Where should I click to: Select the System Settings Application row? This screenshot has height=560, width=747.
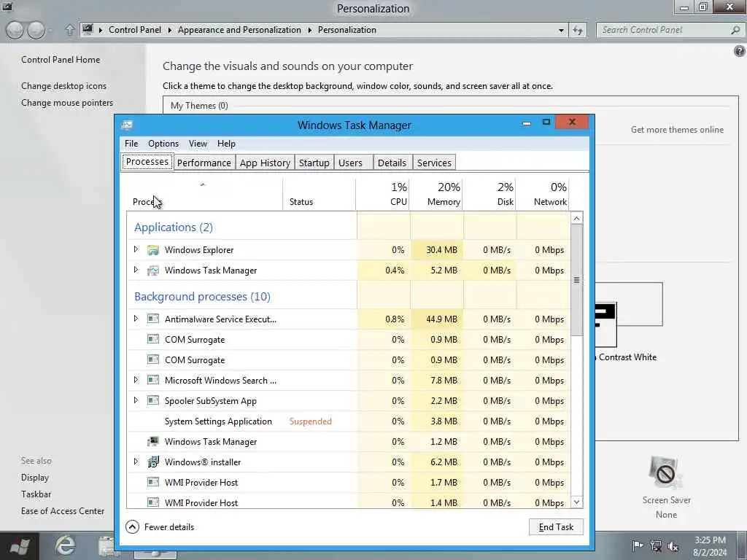tap(349, 421)
